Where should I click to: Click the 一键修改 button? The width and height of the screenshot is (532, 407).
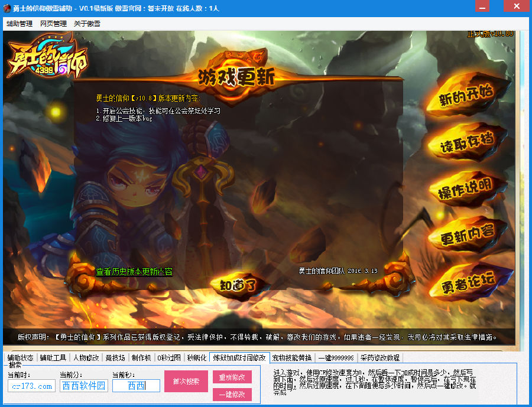pyautogui.click(x=232, y=395)
